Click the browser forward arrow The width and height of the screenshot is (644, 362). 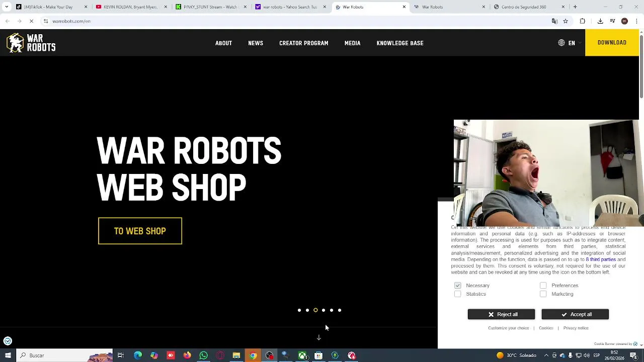pyautogui.click(x=19, y=21)
